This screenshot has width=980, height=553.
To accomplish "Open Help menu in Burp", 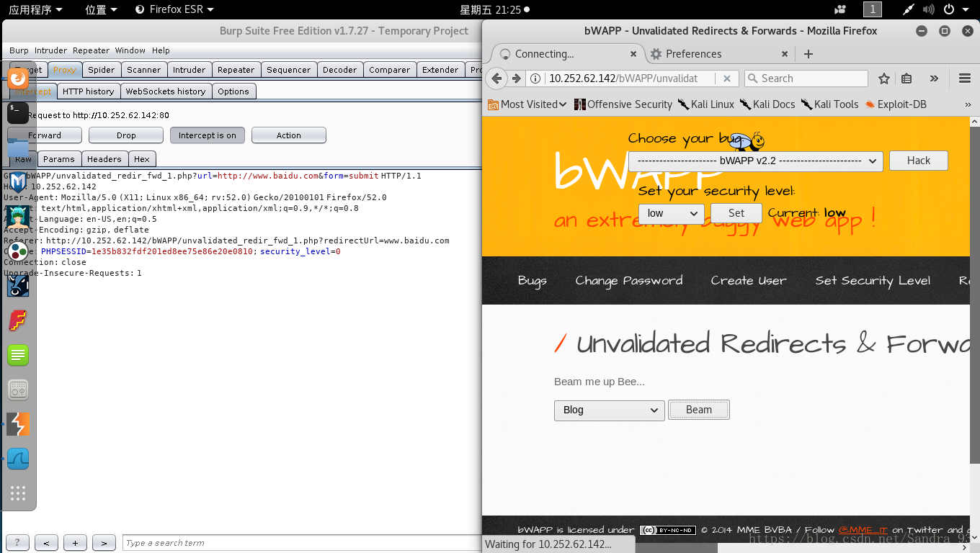I will point(161,50).
